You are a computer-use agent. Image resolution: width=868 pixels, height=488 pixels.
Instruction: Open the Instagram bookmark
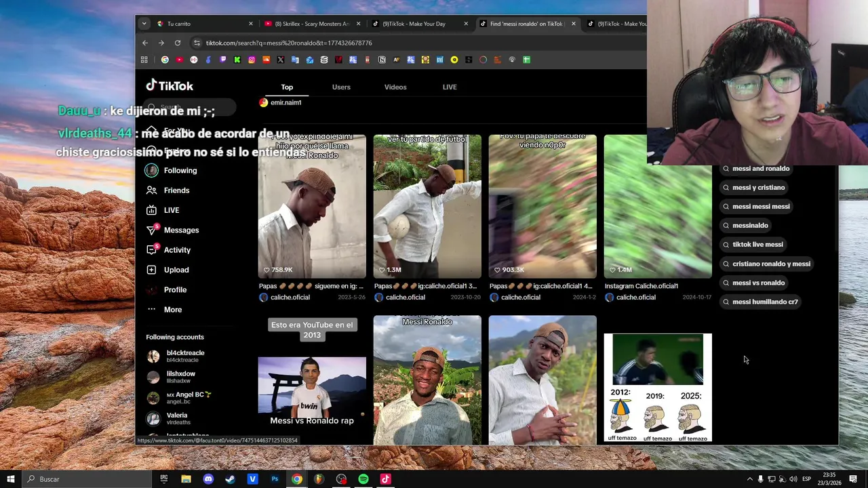click(x=252, y=60)
